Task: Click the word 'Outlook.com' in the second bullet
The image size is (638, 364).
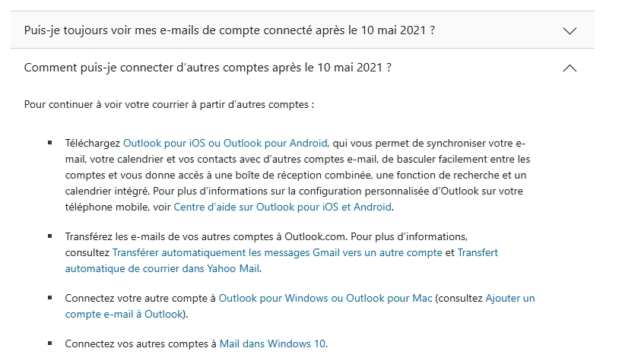Action: click(x=315, y=236)
